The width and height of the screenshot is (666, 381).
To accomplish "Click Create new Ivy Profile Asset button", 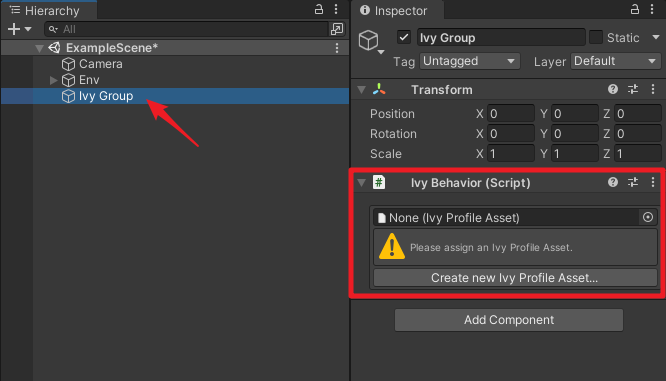I will (515, 277).
